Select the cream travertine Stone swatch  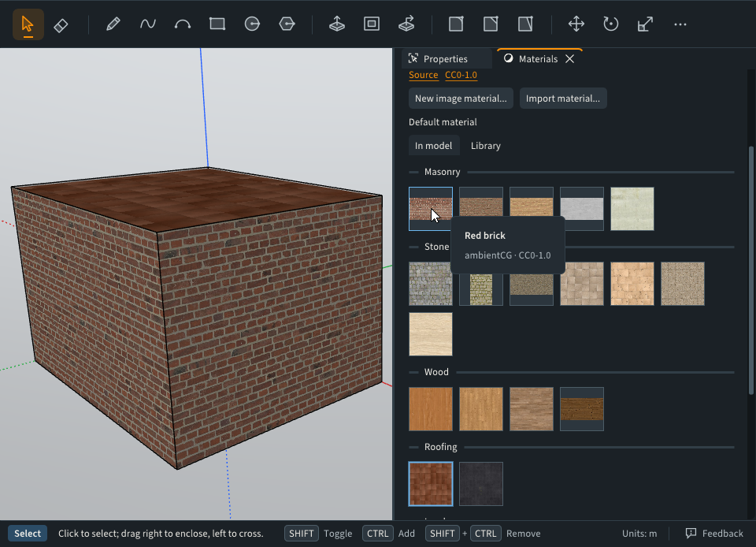tap(431, 334)
